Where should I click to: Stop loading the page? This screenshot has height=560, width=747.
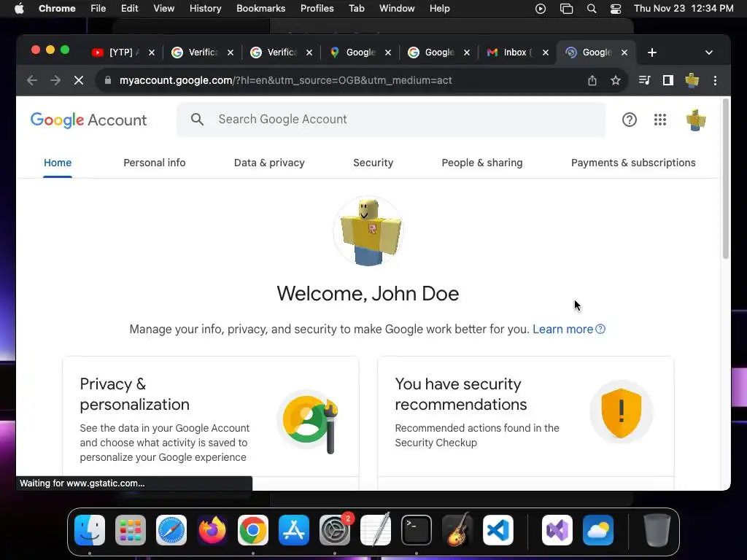79,80
